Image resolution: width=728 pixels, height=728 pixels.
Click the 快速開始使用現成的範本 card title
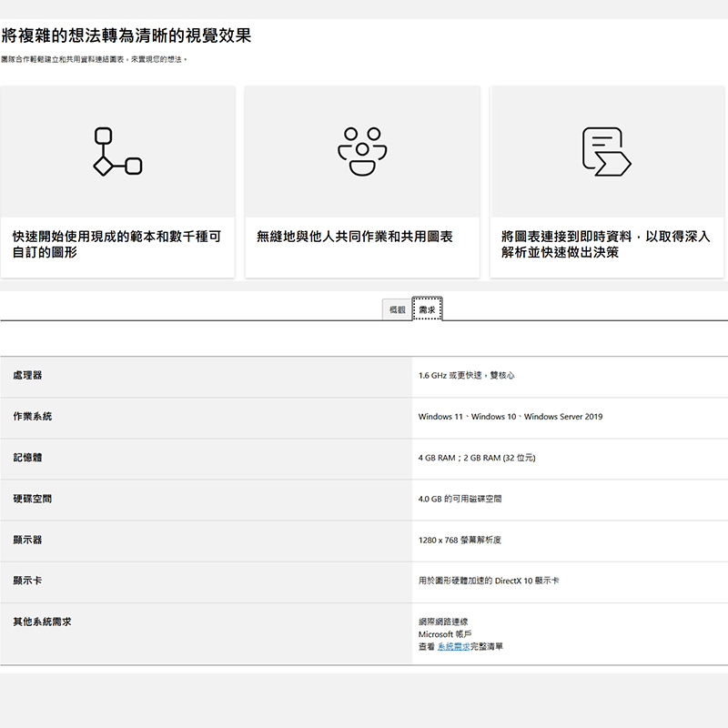(x=116, y=244)
